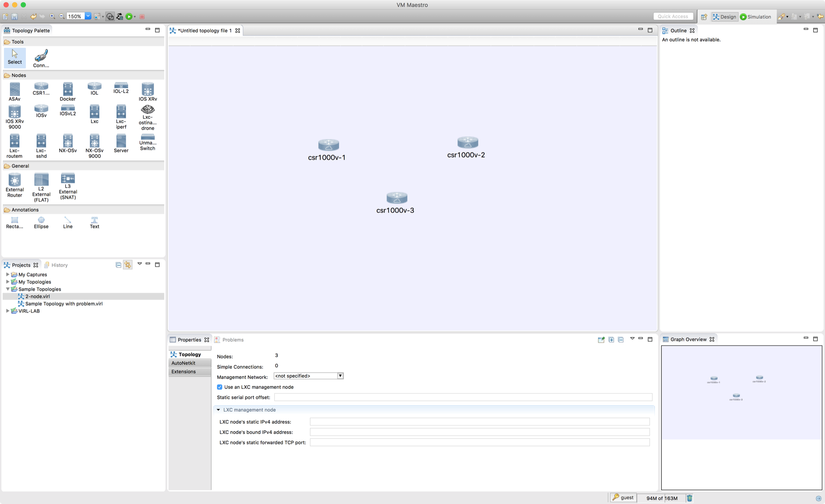This screenshot has width=825, height=504.
Task: Click the Quick Access search field
Action: point(673,17)
